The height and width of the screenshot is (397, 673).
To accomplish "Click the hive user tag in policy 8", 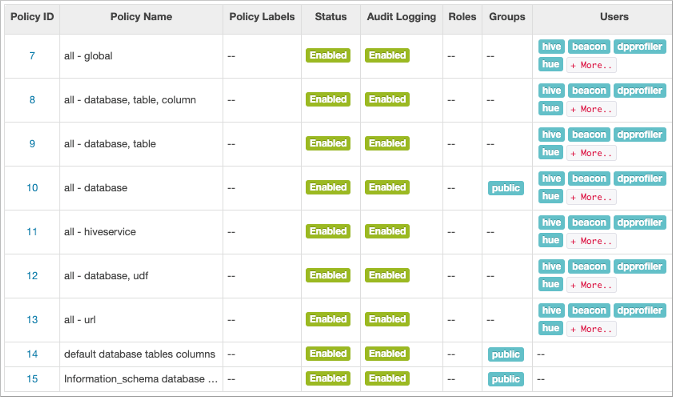I will 551,91.
